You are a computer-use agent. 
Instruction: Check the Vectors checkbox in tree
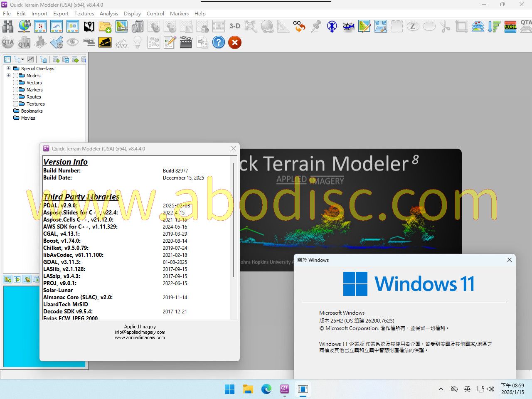(x=15, y=83)
